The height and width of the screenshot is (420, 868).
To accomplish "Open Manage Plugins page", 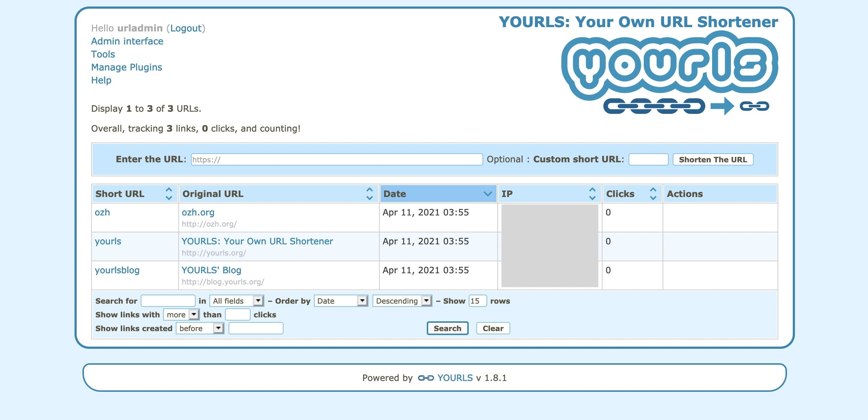I will [x=127, y=67].
